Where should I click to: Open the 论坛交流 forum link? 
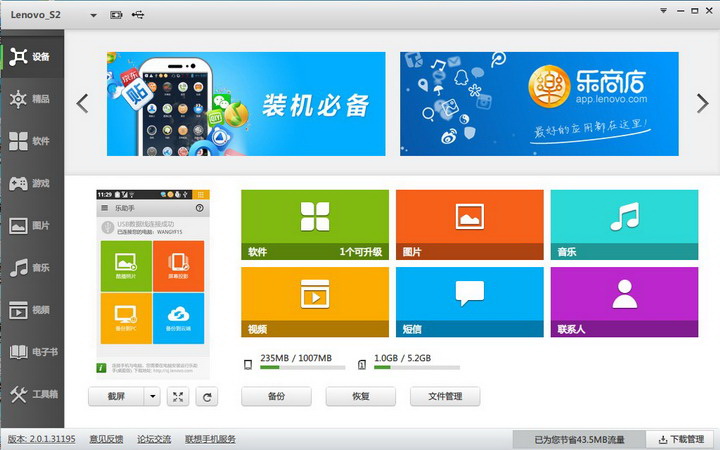[154, 439]
